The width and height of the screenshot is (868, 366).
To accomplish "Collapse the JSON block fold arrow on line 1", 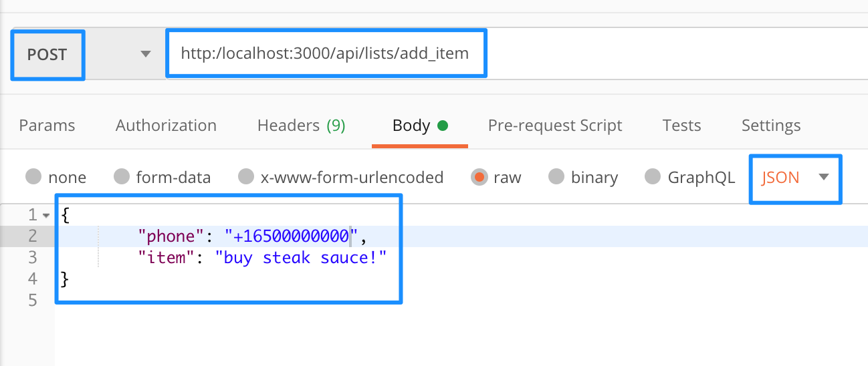I will (45, 215).
